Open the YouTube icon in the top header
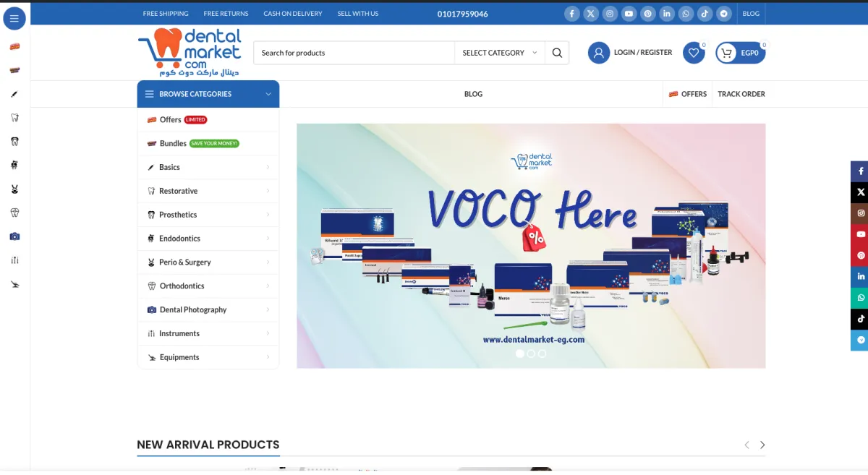This screenshot has width=868, height=475. pyautogui.click(x=629, y=14)
